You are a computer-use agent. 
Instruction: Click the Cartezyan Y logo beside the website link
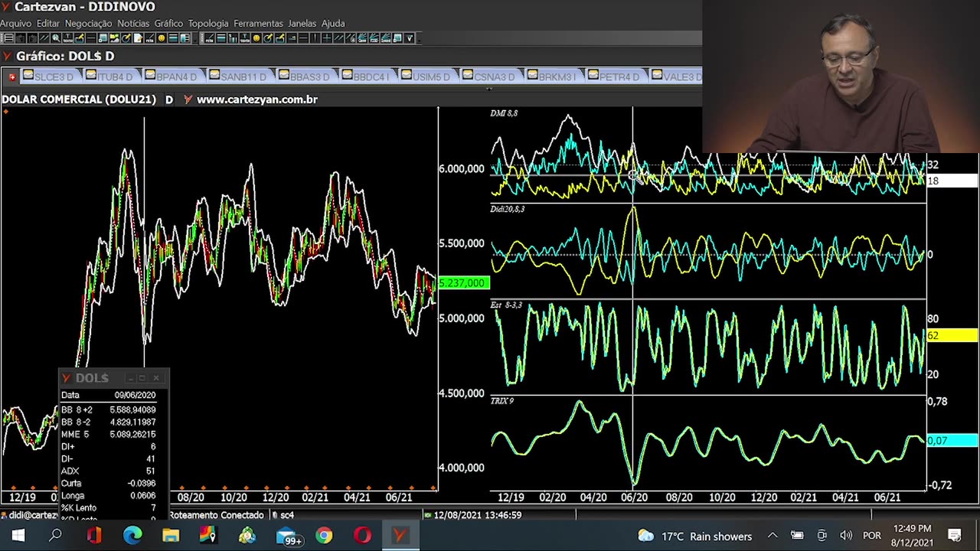point(188,99)
